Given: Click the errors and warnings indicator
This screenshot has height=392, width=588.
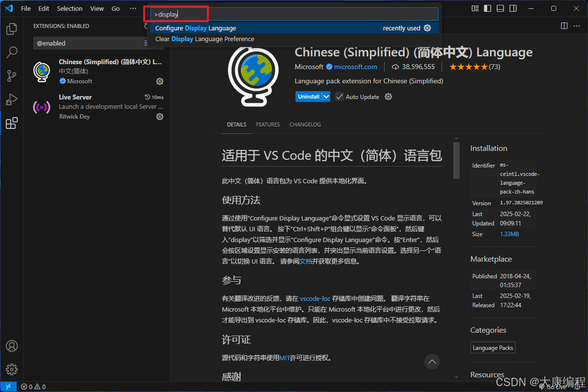Looking at the screenshot, I should coord(34,387).
